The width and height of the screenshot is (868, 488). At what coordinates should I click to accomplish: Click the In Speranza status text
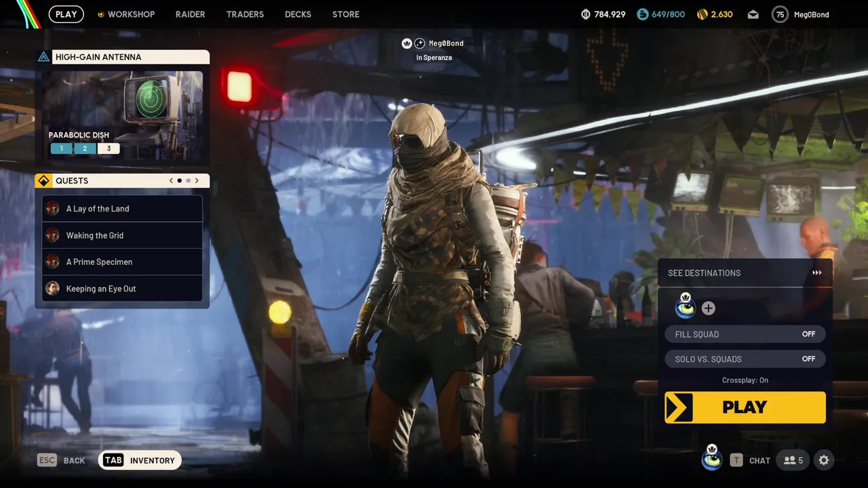coord(434,58)
